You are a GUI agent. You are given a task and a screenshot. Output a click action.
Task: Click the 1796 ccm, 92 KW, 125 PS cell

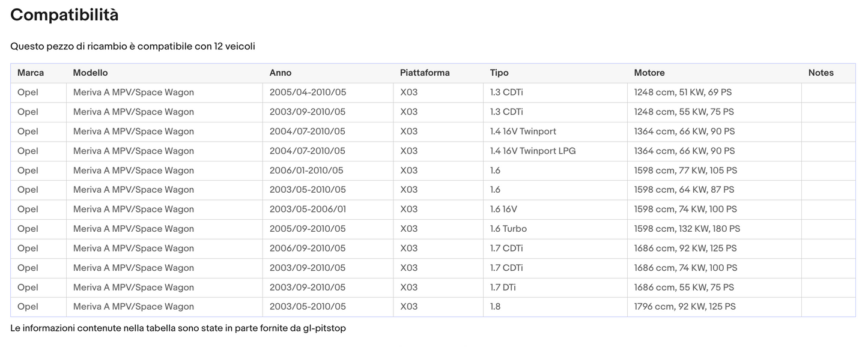(685, 306)
